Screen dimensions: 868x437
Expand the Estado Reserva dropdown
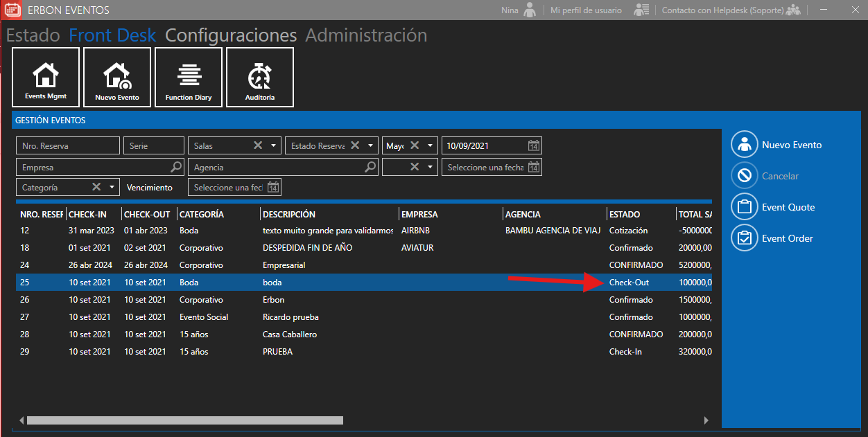tap(371, 146)
